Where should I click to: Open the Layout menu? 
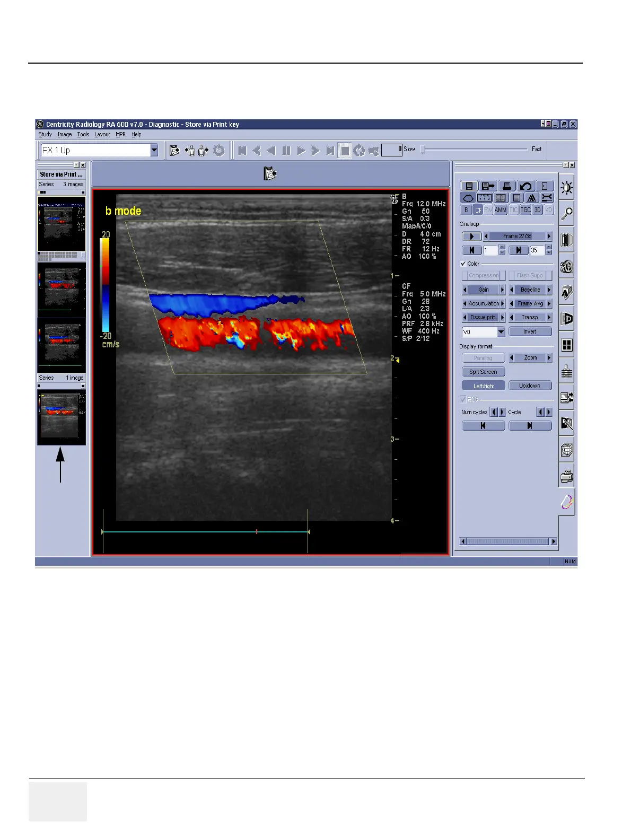coord(102,134)
